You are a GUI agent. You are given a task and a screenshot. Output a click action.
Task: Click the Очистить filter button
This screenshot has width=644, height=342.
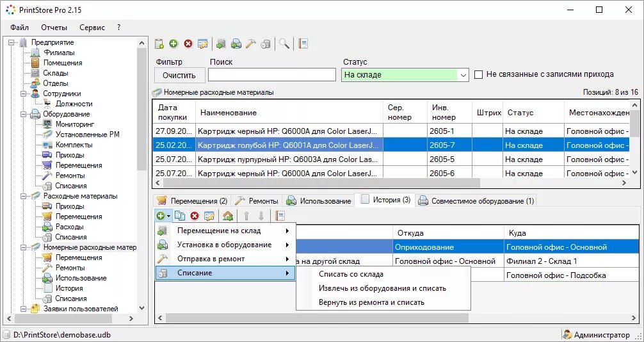click(x=179, y=75)
